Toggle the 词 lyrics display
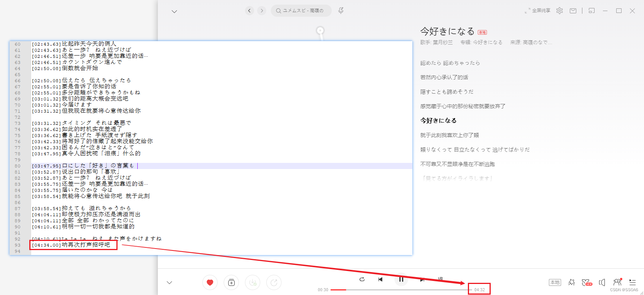The width and height of the screenshot is (644, 295). click(x=440, y=279)
